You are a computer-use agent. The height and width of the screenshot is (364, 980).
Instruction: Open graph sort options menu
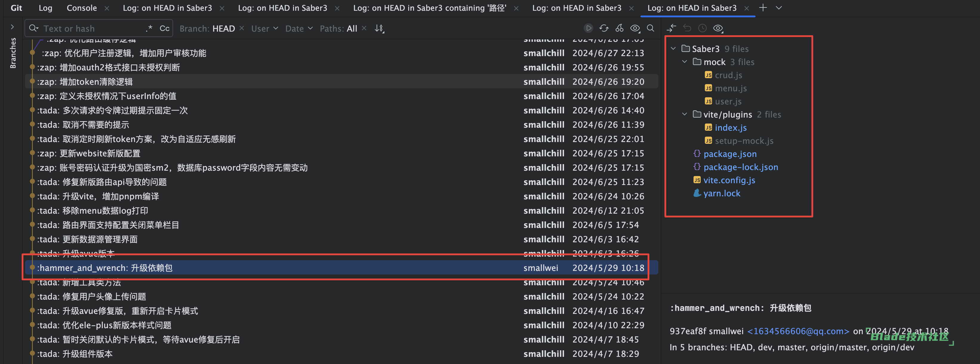pyautogui.click(x=379, y=29)
